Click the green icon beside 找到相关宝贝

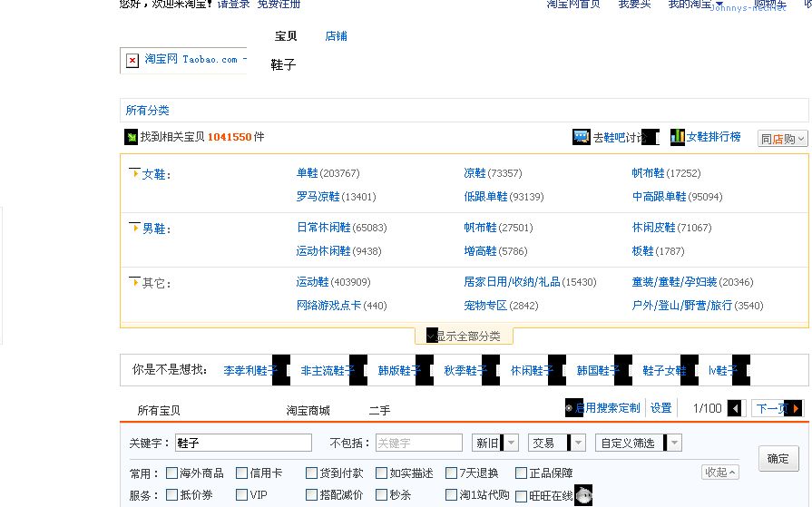point(132,137)
